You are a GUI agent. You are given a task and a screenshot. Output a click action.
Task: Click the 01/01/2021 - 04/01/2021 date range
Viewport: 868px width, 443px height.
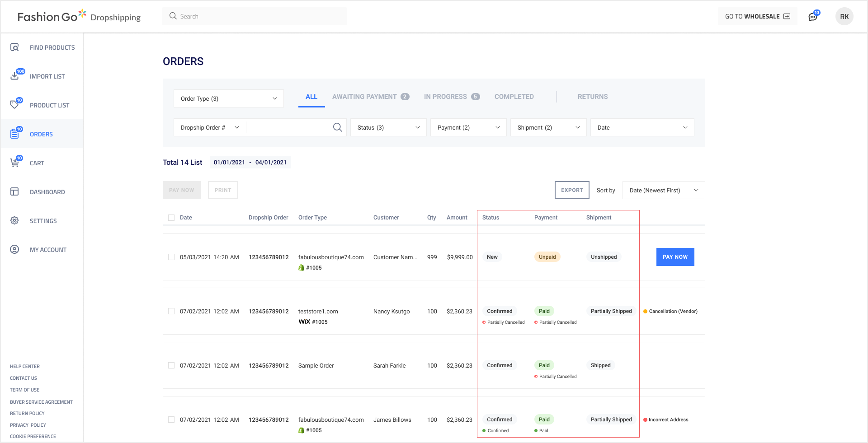pos(250,162)
